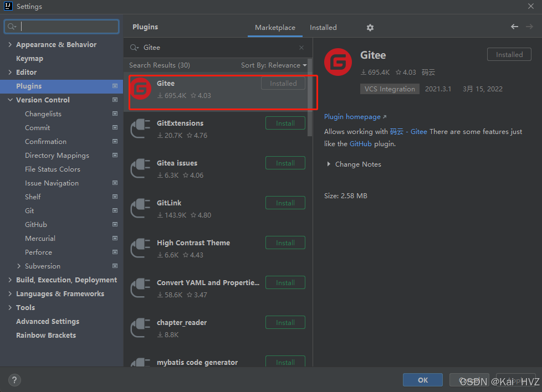Click the plugin list vertical scrollbar
This screenshot has width=542, height=392.
point(310,97)
